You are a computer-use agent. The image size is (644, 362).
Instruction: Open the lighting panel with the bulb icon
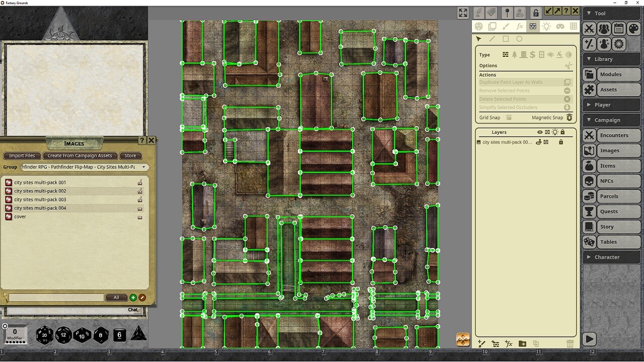[x=546, y=26]
